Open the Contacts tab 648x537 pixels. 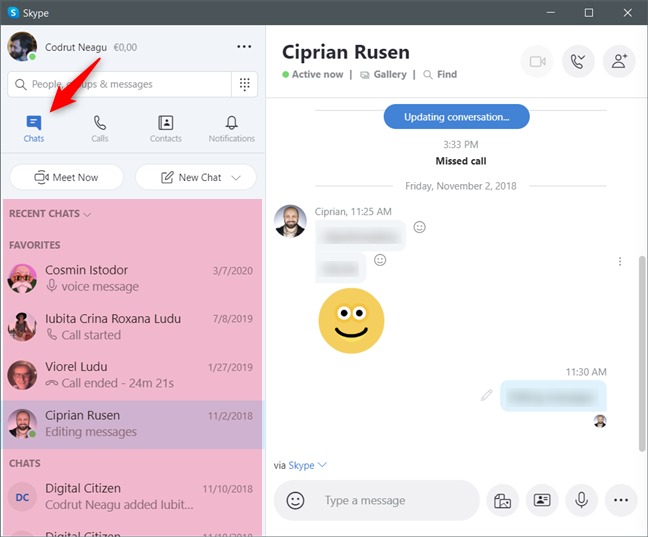(165, 129)
